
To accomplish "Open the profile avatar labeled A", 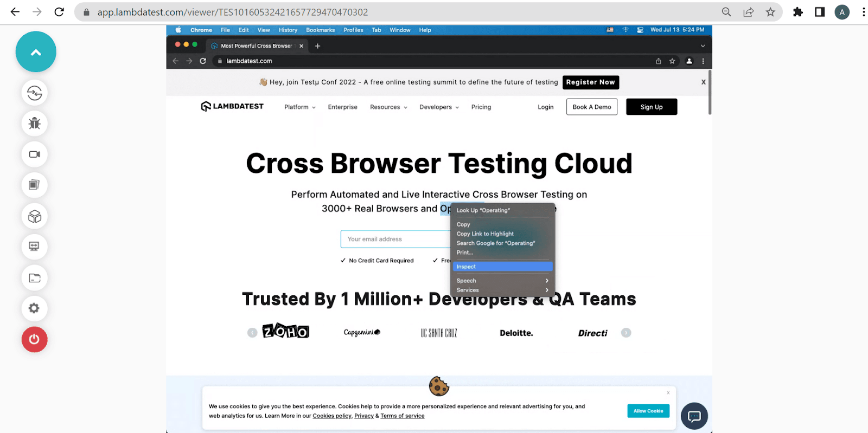I will pyautogui.click(x=842, y=12).
